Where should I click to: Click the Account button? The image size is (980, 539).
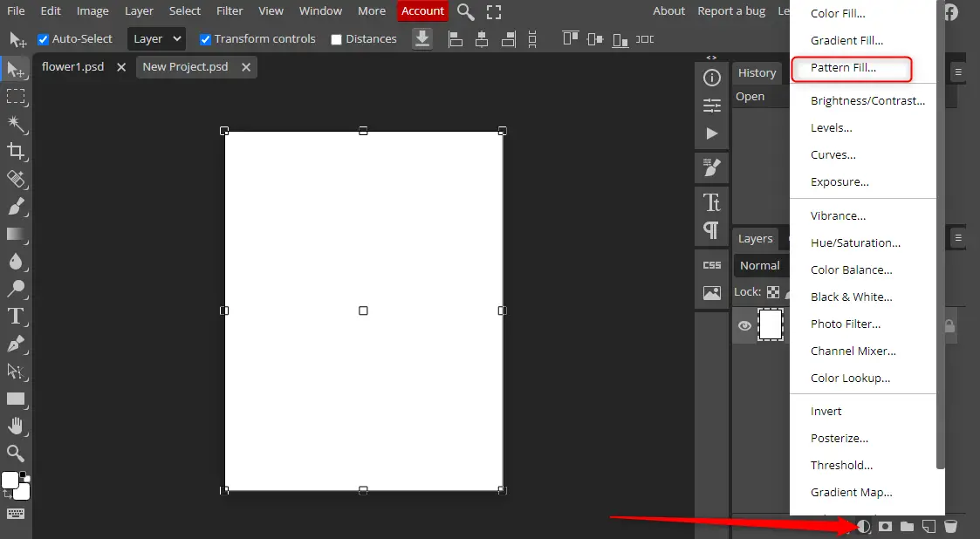click(422, 11)
